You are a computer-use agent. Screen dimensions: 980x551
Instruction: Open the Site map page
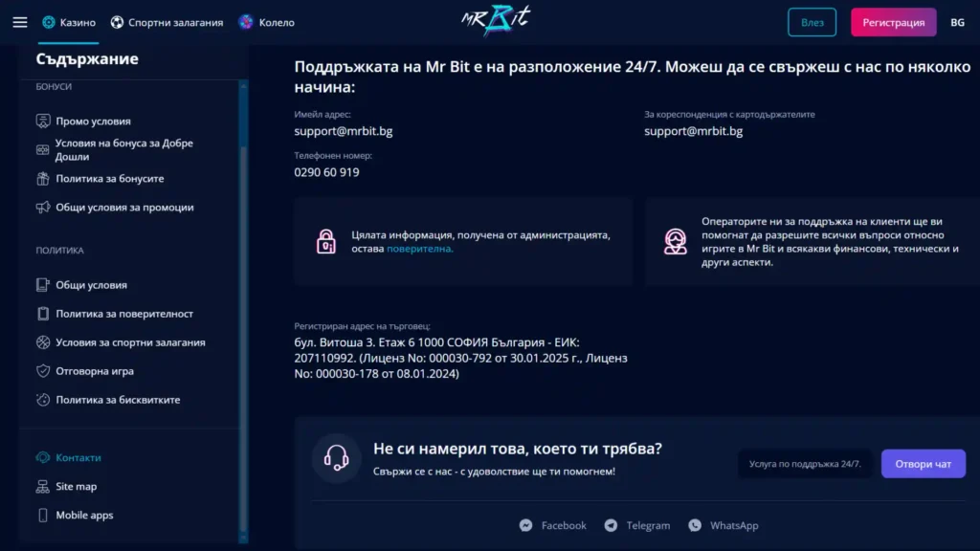point(77,486)
